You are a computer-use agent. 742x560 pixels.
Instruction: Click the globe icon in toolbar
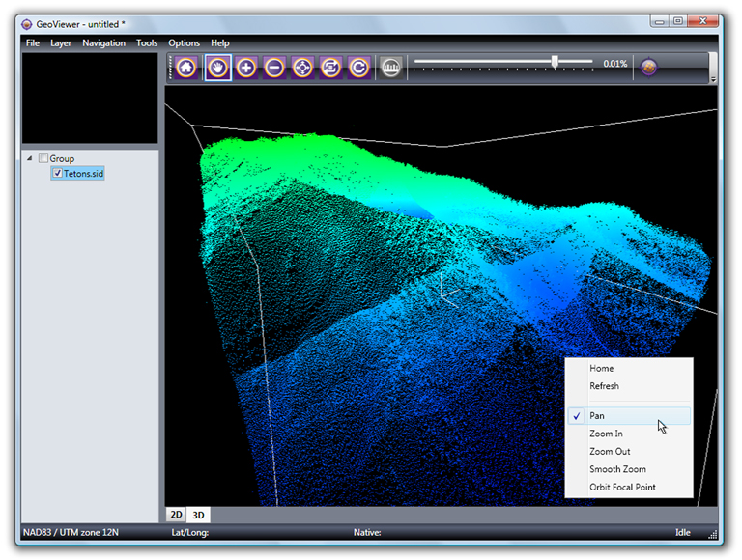pos(649,67)
